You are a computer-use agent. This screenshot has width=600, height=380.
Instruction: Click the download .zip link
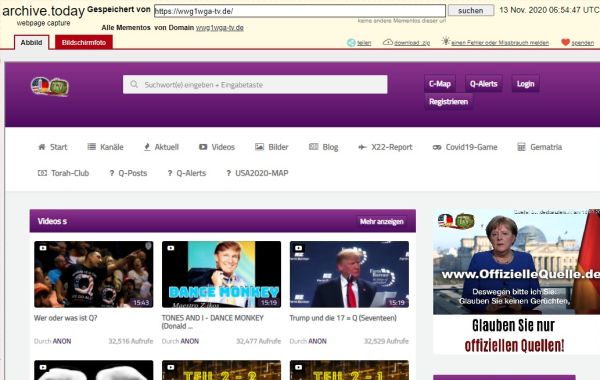[x=412, y=43]
